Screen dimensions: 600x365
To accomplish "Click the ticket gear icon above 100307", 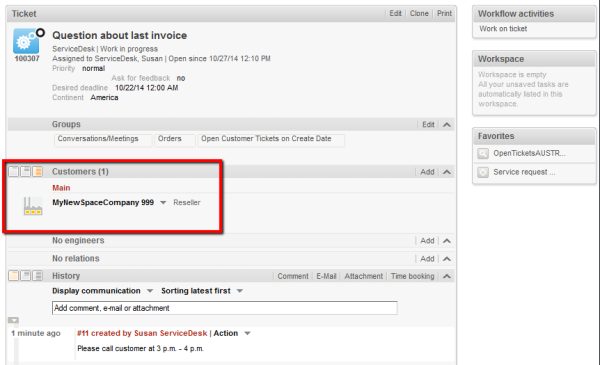I will pos(26,41).
